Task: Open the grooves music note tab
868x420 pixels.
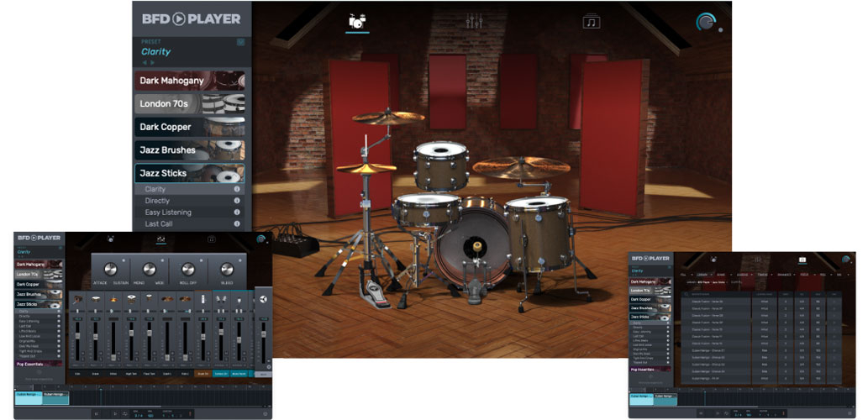Action: 592,22
